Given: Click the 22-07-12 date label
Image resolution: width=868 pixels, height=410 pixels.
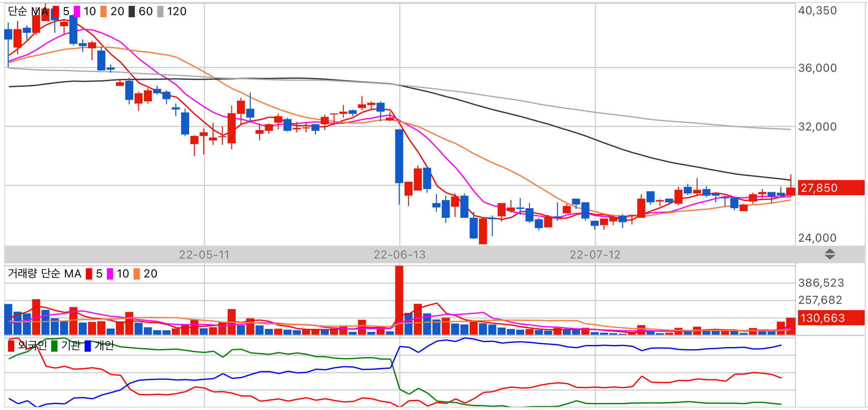Looking at the screenshot, I should 595,255.
